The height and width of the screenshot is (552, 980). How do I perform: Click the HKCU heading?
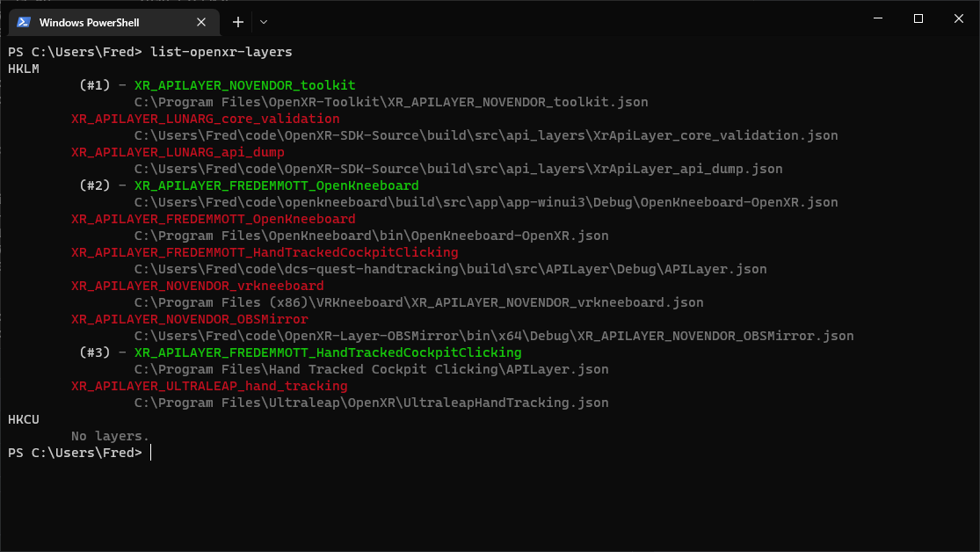click(24, 419)
